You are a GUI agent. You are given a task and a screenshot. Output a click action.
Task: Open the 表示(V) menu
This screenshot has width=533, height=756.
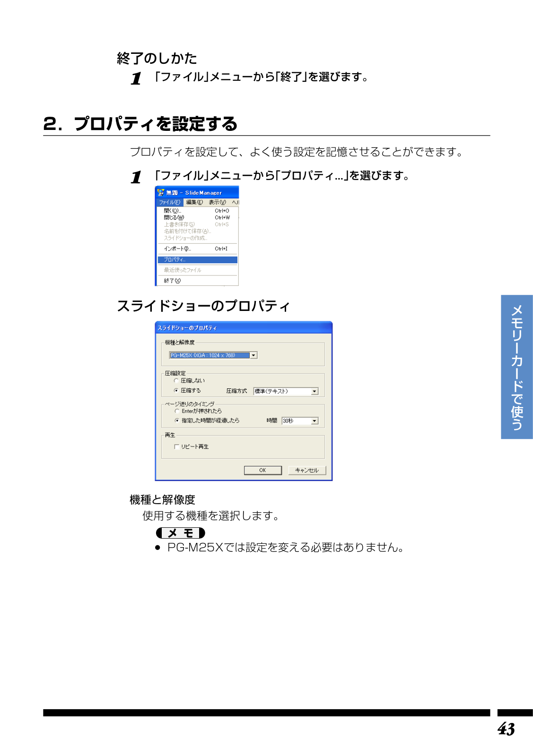pyautogui.click(x=218, y=202)
